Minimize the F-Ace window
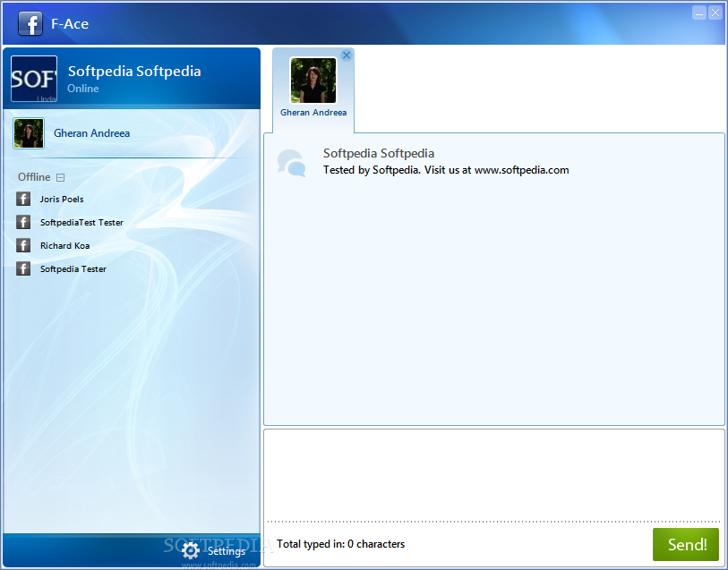This screenshot has height=570, width=728. (x=698, y=13)
